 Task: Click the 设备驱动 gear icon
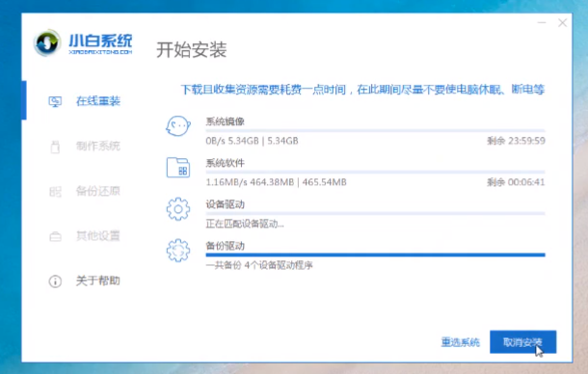178,209
